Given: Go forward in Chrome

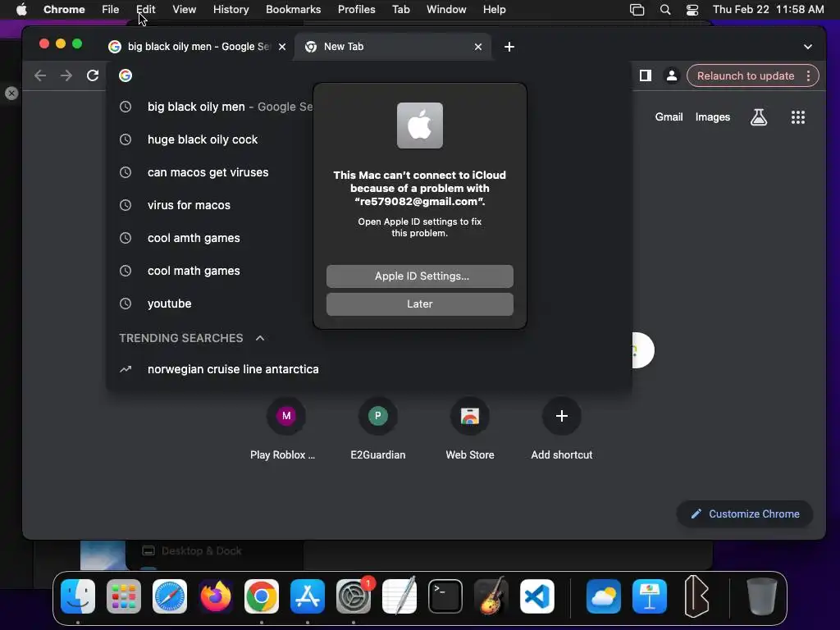Looking at the screenshot, I should (66, 75).
